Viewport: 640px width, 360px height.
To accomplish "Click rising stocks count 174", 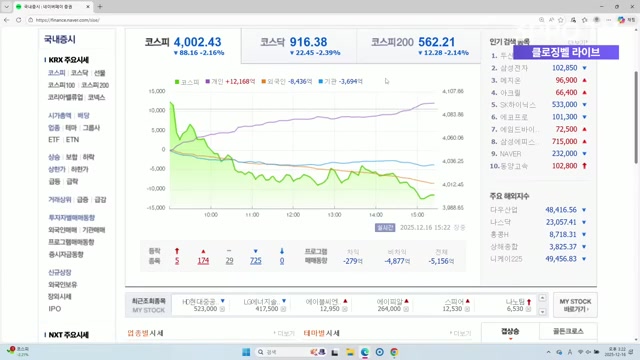I will click(x=203, y=260).
